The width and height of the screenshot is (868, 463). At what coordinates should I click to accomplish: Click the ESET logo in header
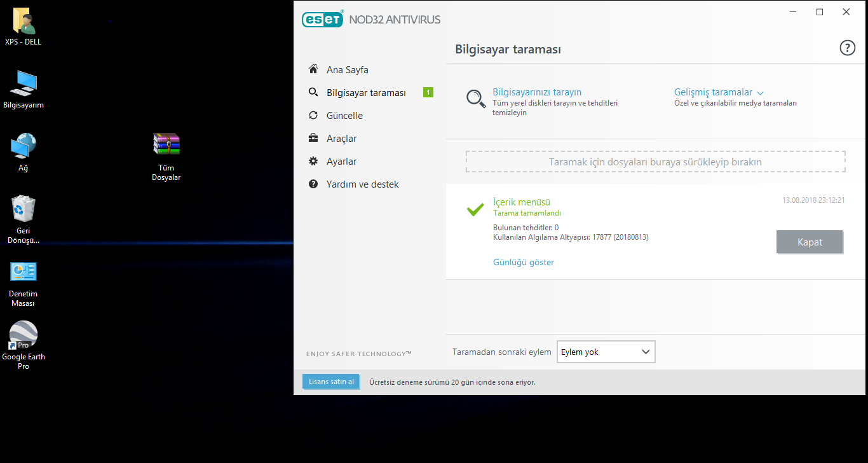(x=323, y=20)
